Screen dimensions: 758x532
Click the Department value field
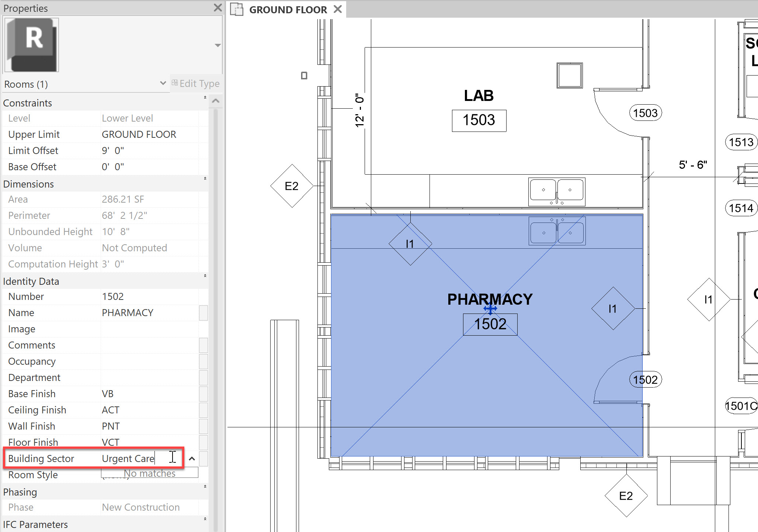[149, 378]
